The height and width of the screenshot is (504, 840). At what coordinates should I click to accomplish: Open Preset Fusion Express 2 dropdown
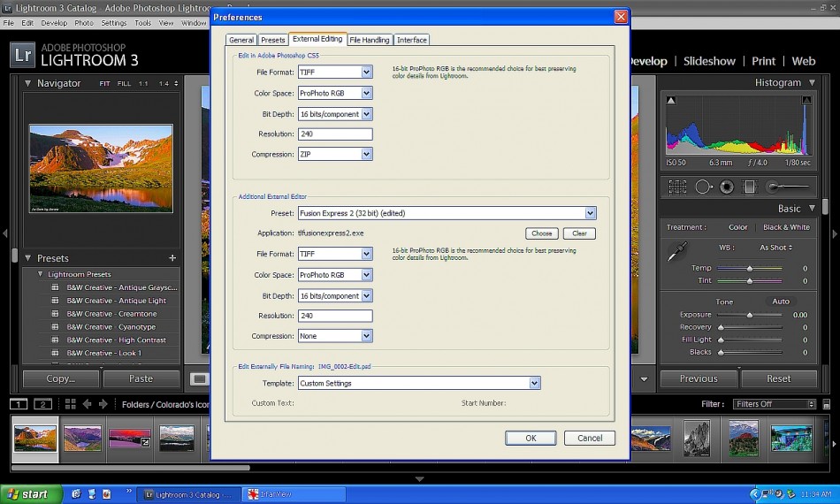pyautogui.click(x=447, y=213)
